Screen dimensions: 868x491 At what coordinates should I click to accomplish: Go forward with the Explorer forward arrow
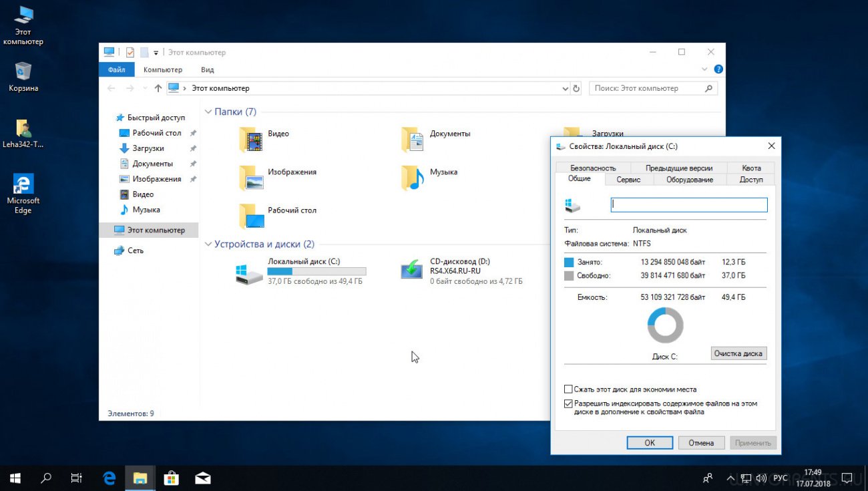(130, 88)
